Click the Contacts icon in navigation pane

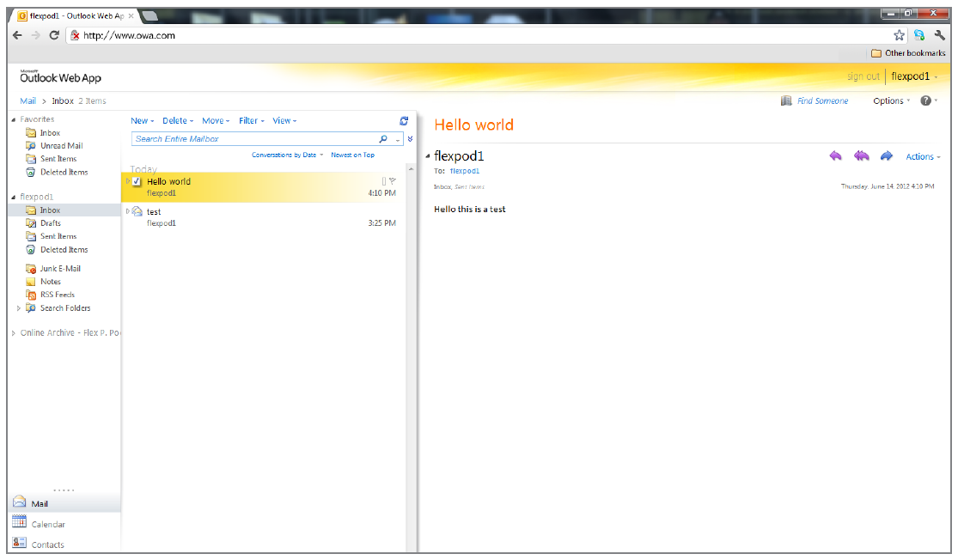20,542
